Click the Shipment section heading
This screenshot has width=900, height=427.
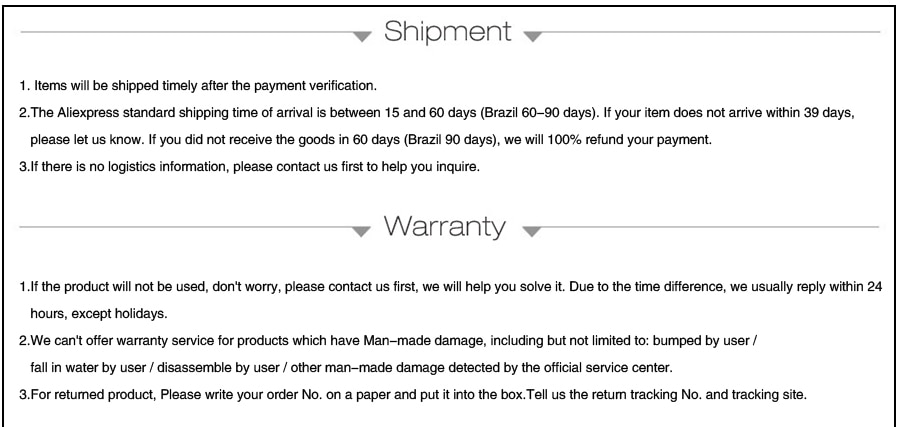point(447,31)
